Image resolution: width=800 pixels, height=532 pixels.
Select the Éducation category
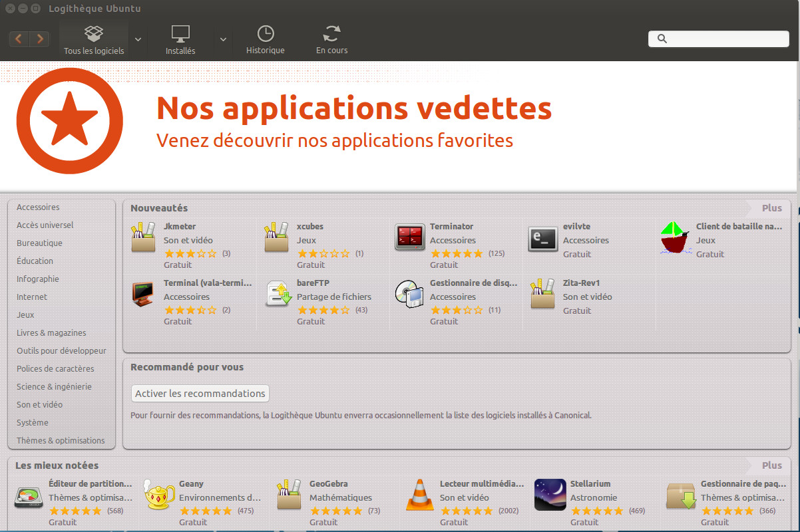(35, 261)
